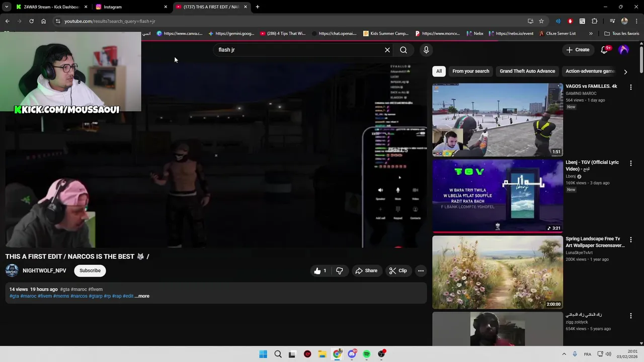Viewport: 644px width, 362px height.
Task: Open the volume control in system tray
Action: click(x=608, y=354)
